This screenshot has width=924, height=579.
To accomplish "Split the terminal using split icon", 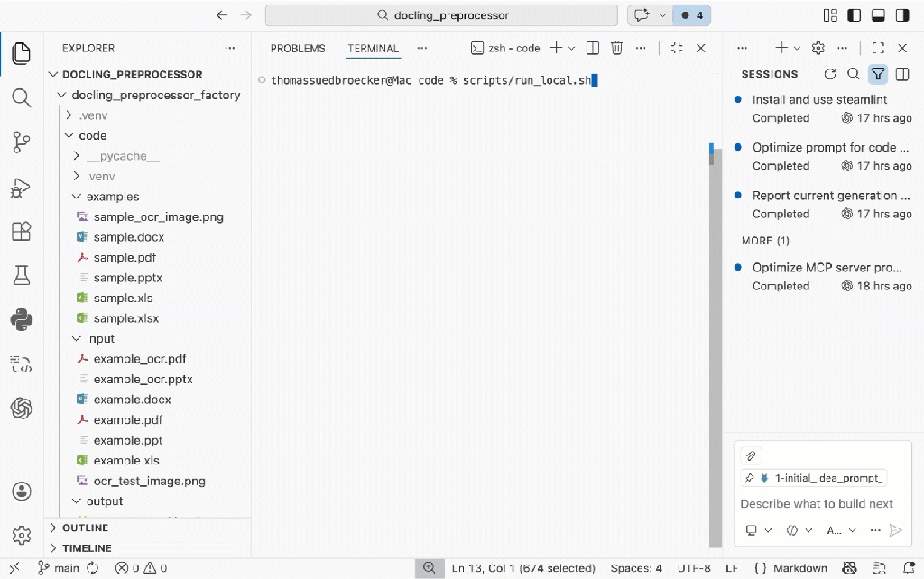I will pyautogui.click(x=593, y=49).
